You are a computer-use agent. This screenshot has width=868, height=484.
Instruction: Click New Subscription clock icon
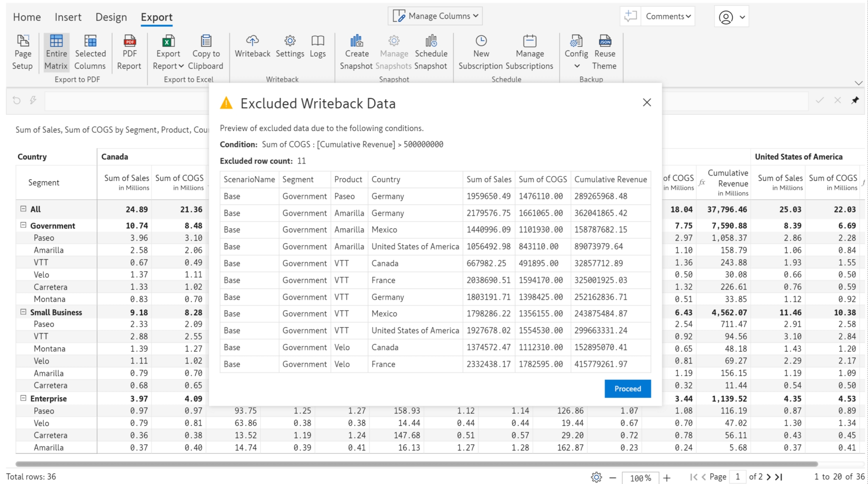[x=481, y=41]
